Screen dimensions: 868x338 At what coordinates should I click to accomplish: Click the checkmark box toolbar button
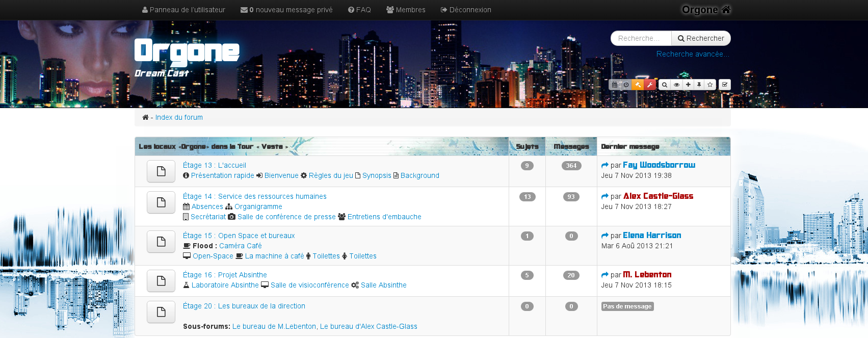tap(725, 85)
